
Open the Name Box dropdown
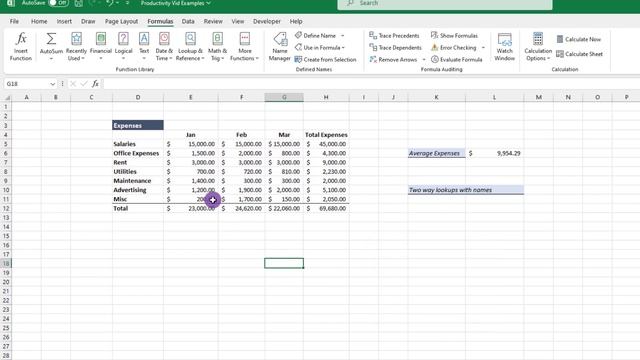click(x=53, y=84)
